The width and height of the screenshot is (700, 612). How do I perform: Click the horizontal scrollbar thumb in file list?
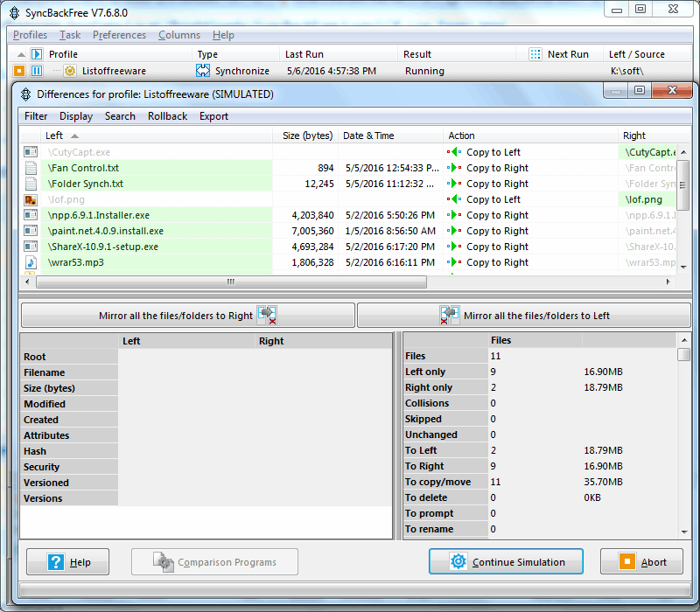click(x=231, y=282)
